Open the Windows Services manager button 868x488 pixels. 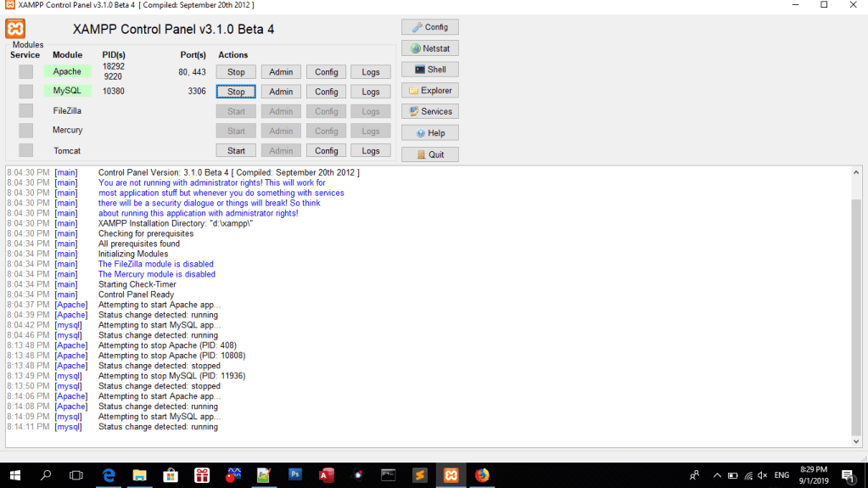coord(430,111)
